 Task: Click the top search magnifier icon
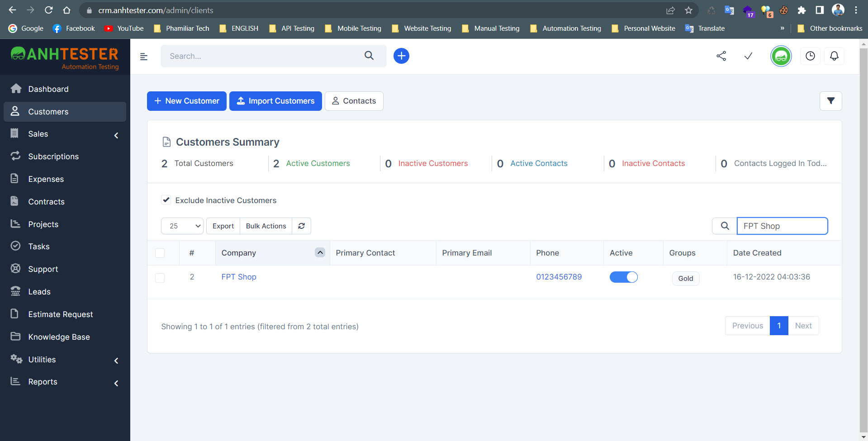click(x=369, y=56)
